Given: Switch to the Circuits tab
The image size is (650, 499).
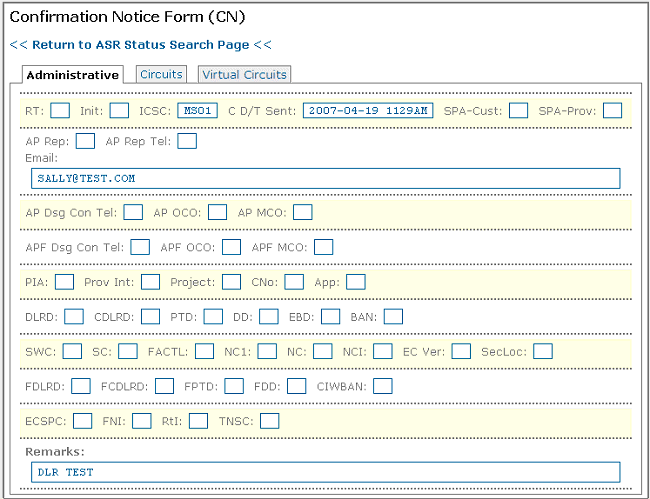Looking at the screenshot, I should coord(161,74).
